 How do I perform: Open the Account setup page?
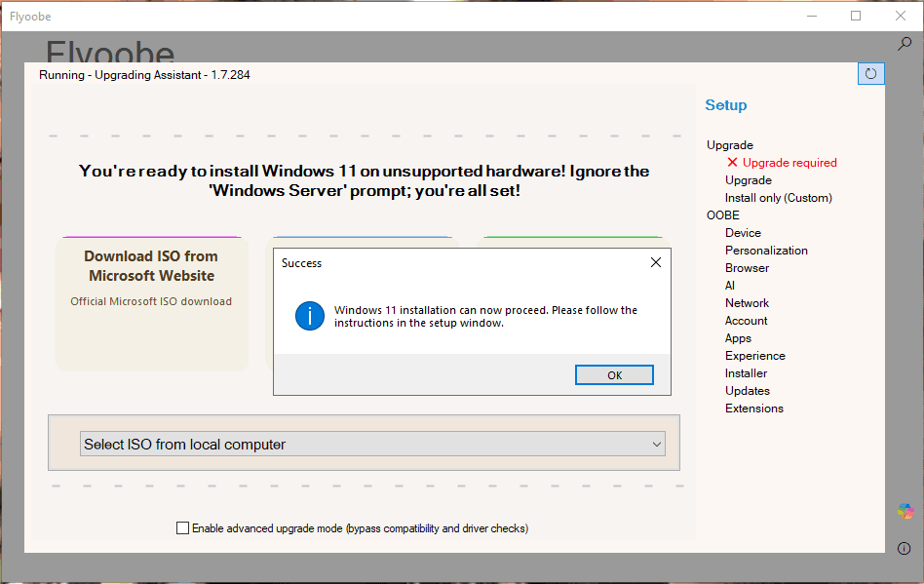pos(746,321)
